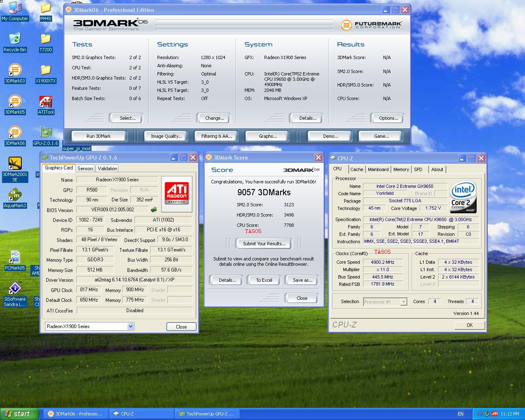Click the BIOS save chip icon in GPU-Z
Image resolution: width=525 pixels, height=420 pixels.
click(154, 210)
